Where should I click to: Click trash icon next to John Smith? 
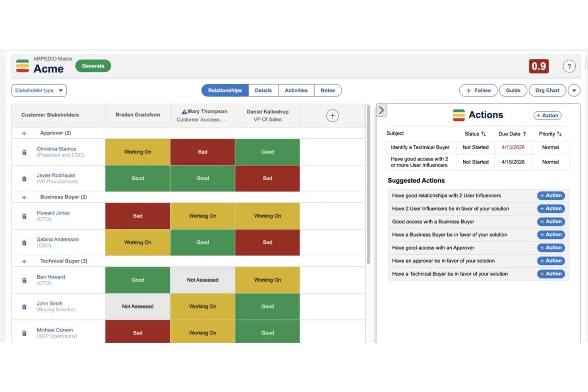[24, 307]
